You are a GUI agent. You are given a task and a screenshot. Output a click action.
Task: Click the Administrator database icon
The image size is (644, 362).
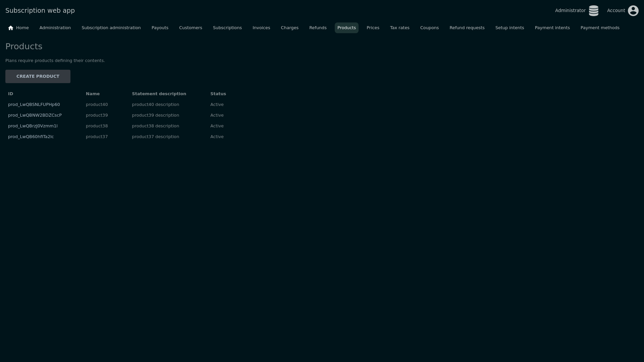[593, 11]
